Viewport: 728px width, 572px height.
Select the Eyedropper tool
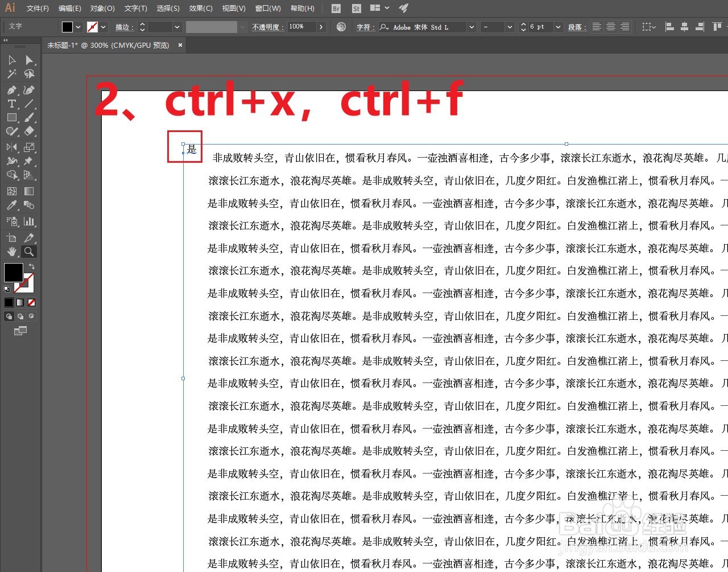(x=11, y=205)
